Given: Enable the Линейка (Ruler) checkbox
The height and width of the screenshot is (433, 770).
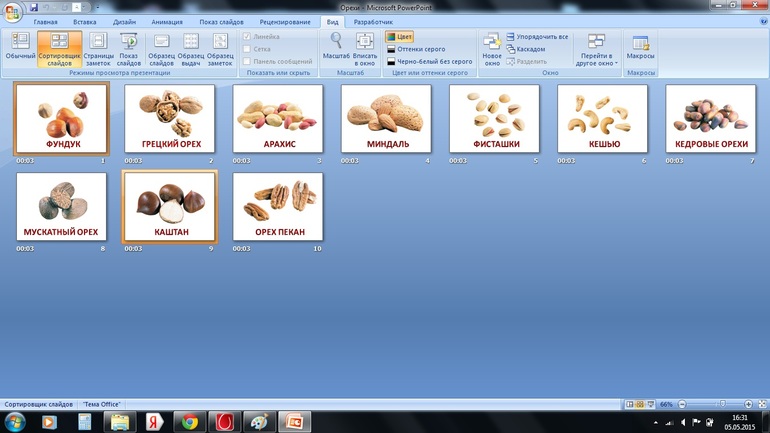Looking at the screenshot, I should pos(248,37).
